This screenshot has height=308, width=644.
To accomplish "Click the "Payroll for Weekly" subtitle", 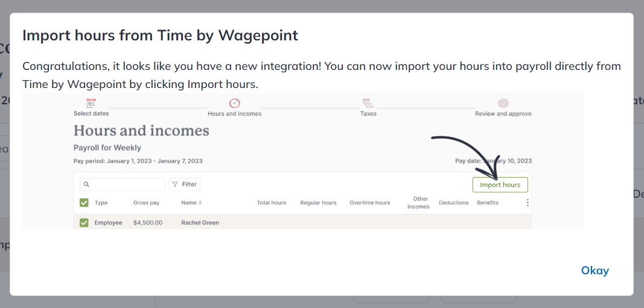I will 107,148.
